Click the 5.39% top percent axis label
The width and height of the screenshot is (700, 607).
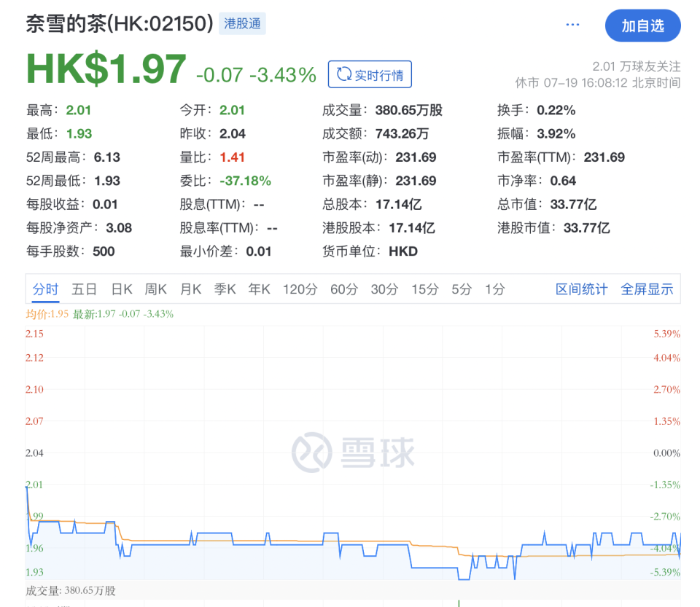click(667, 334)
